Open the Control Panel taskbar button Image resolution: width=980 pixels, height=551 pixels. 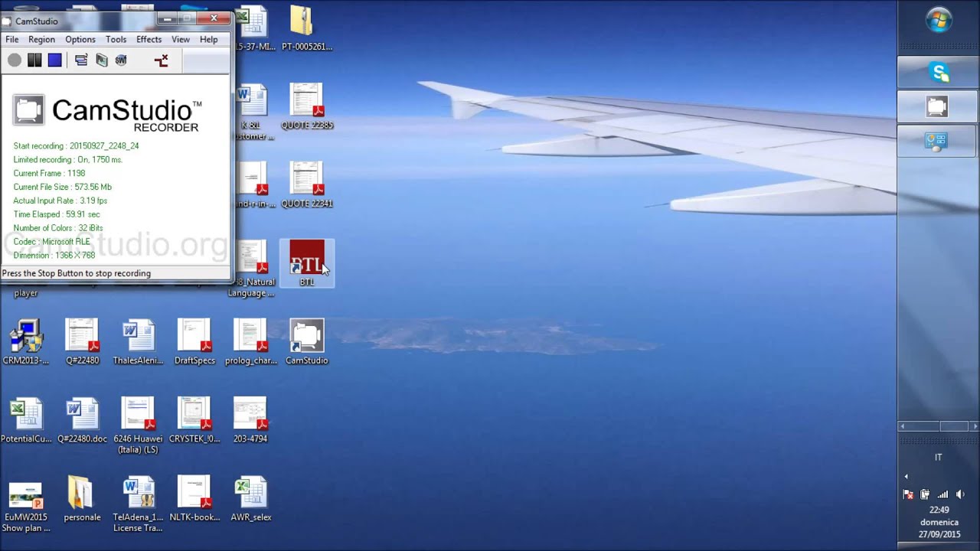point(939,142)
